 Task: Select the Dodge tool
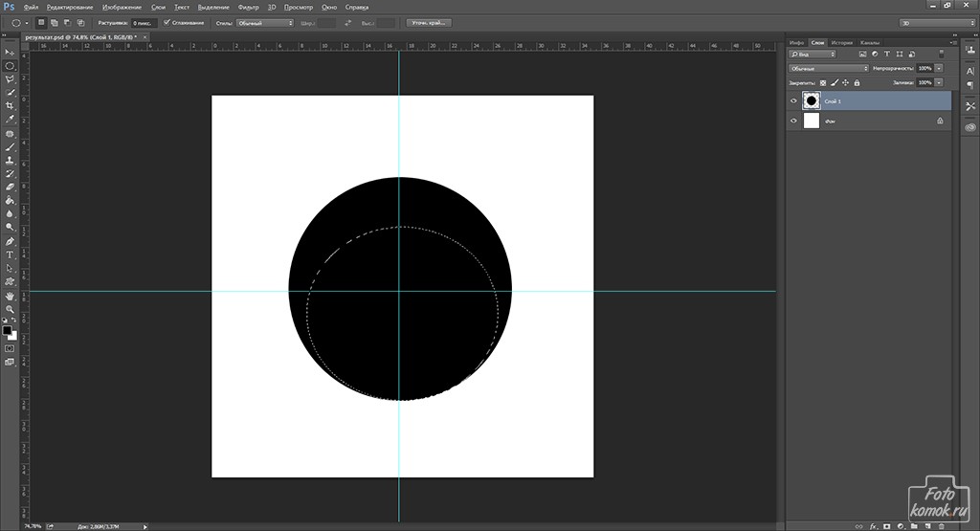pos(10,228)
